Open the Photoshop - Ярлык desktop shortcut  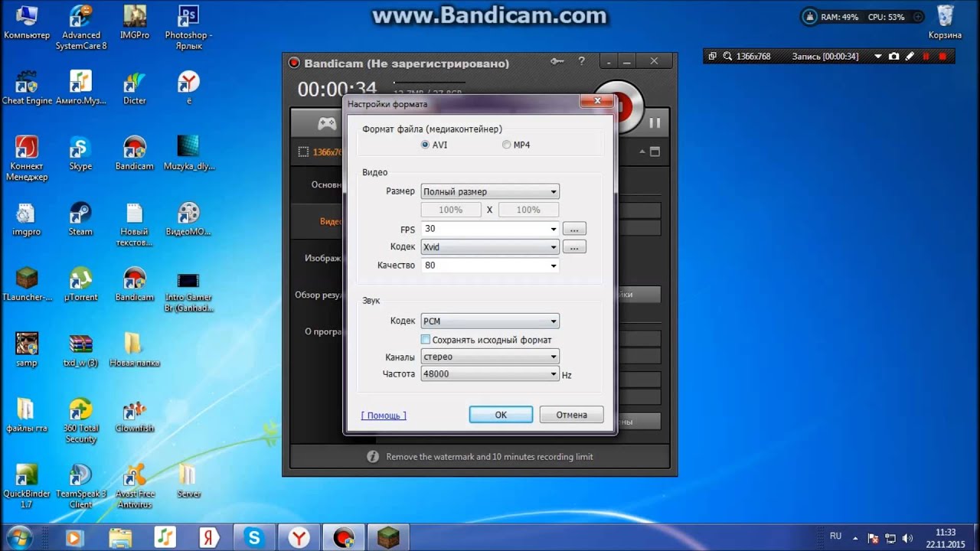188,27
